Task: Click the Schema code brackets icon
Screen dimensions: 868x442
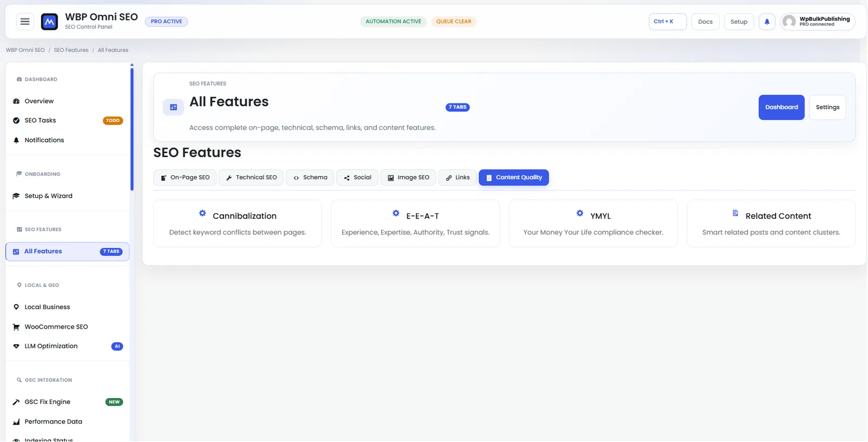Action: (296, 178)
